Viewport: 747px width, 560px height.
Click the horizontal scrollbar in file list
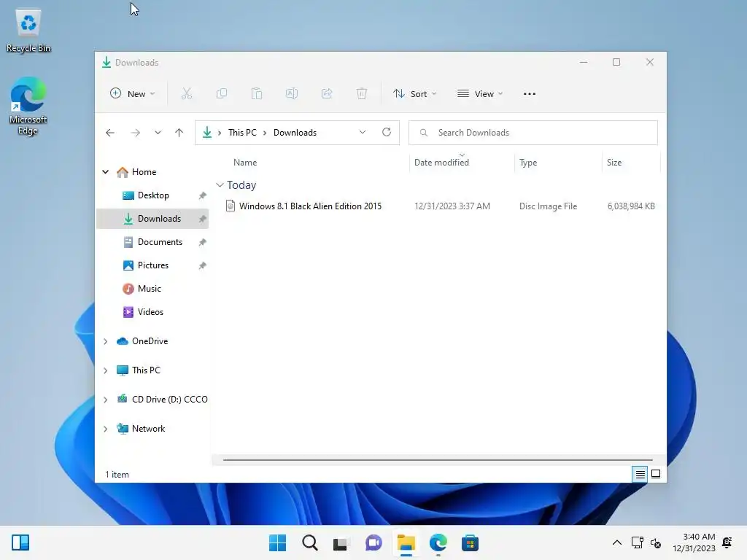(x=438, y=460)
